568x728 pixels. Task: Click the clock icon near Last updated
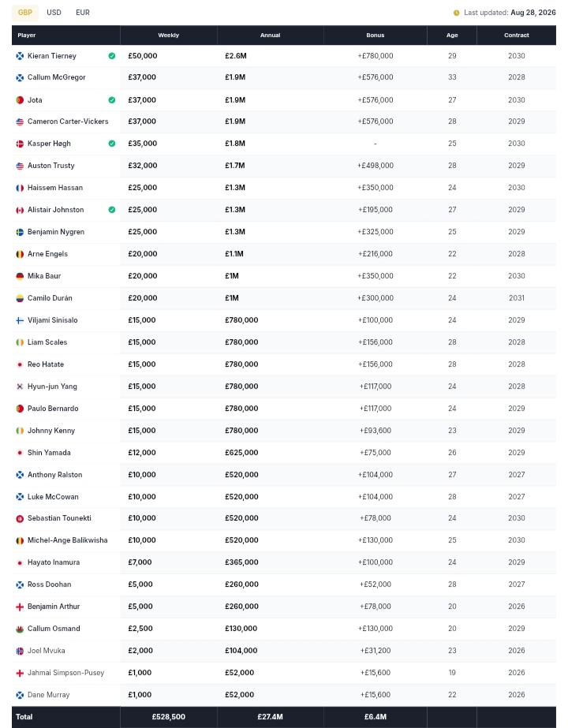(x=457, y=13)
